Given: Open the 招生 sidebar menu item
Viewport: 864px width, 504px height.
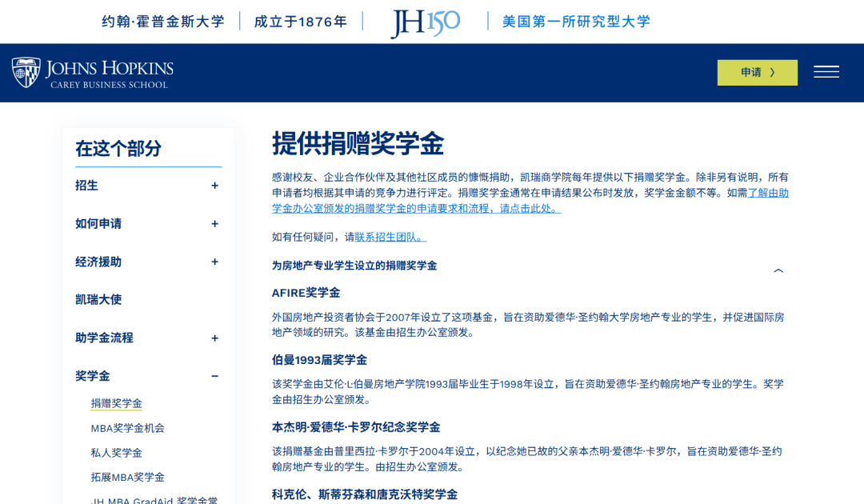Looking at the screenshot, I should (86, 186).
